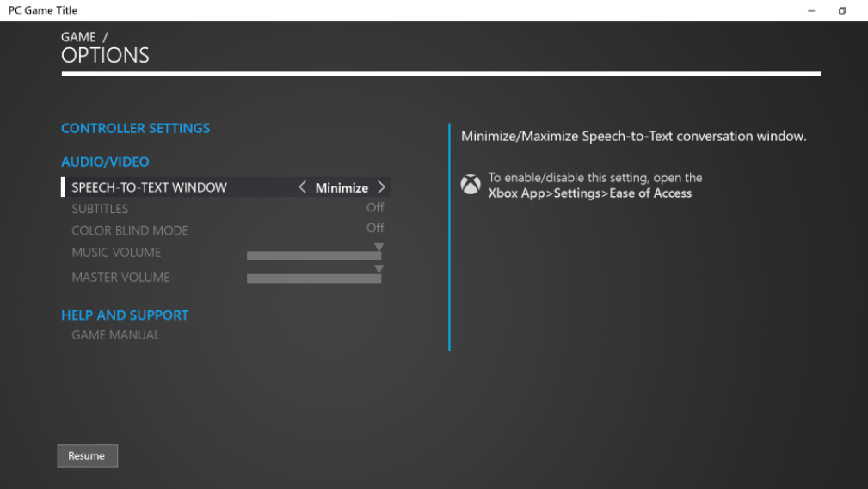This screenshot has width=868, height=489.
Task: Restore the PC Game Title window
Action: 842,10
